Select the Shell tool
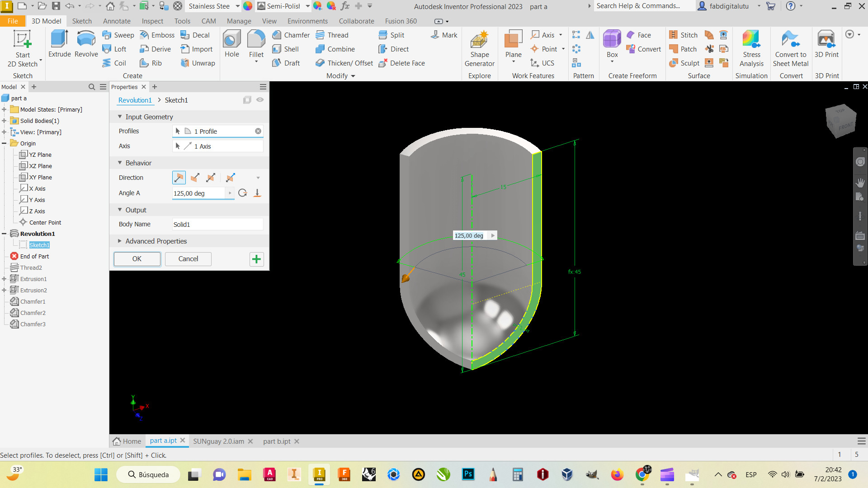Screen dimensions: 868x488 [285, 49]
